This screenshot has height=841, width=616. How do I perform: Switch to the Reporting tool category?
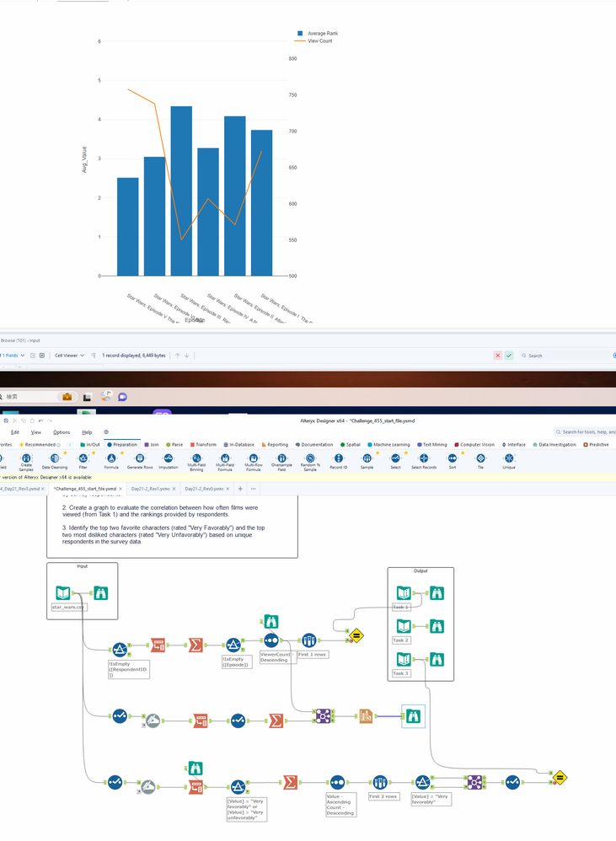275,445
